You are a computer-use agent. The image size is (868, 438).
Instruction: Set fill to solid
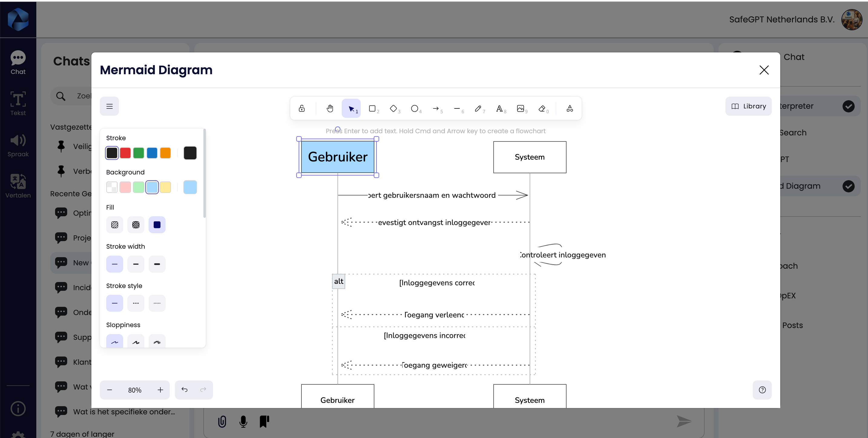(x=157, y=224)
